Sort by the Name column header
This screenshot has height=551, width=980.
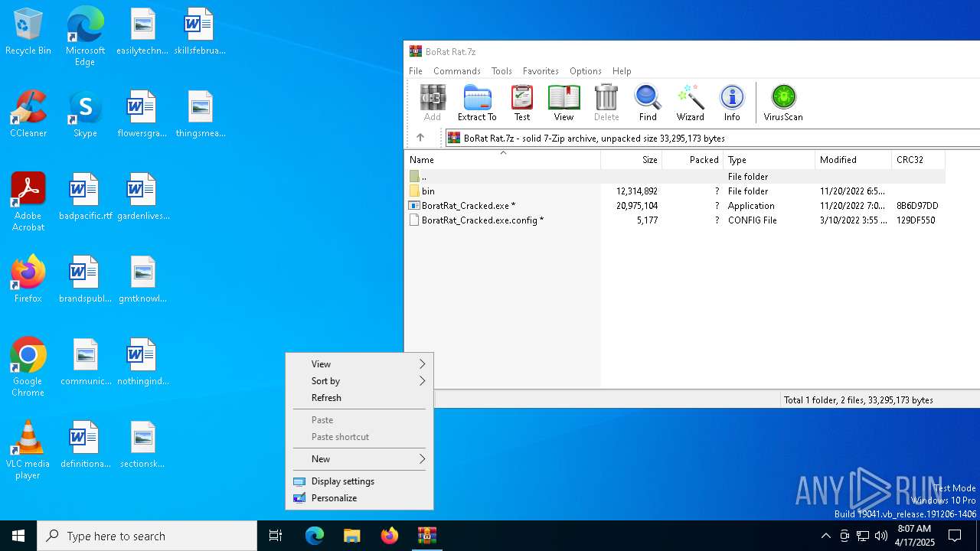click(503, 160)
